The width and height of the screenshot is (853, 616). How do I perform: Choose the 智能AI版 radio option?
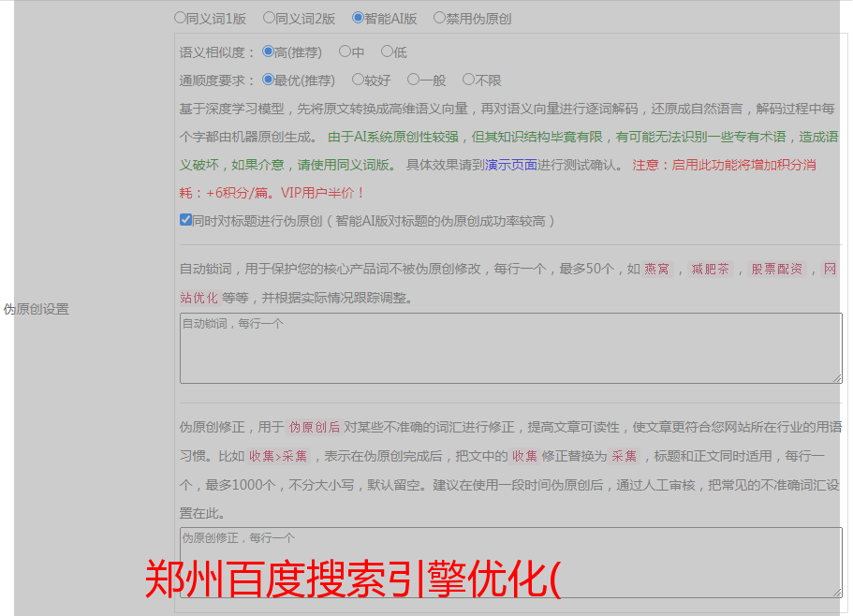[x=358, y=18]
